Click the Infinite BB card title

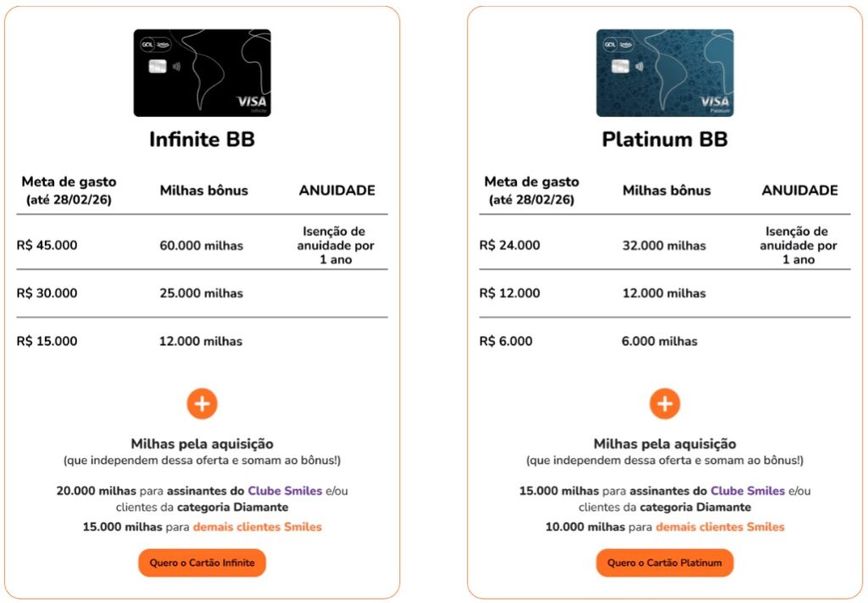202,139
